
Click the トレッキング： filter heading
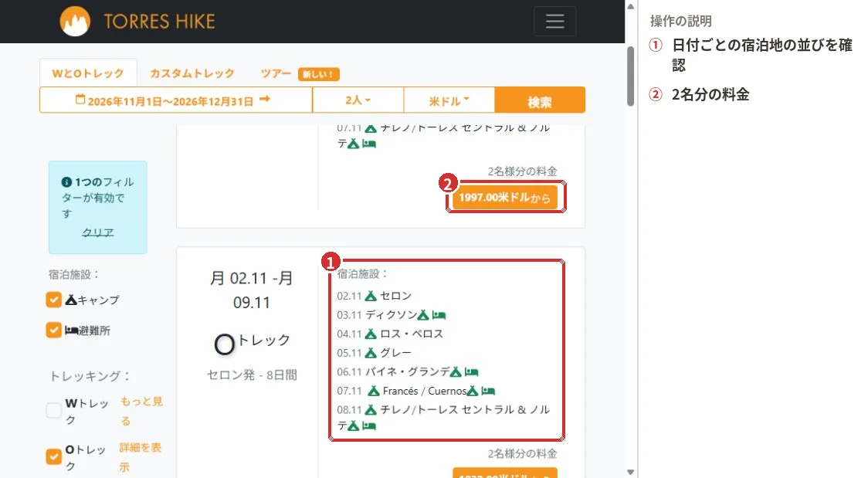coord(90,376)
